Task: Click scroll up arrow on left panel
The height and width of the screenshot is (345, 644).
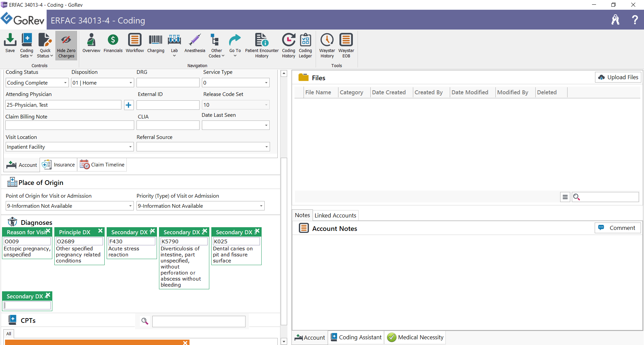Action: click(x=284, y=73)
